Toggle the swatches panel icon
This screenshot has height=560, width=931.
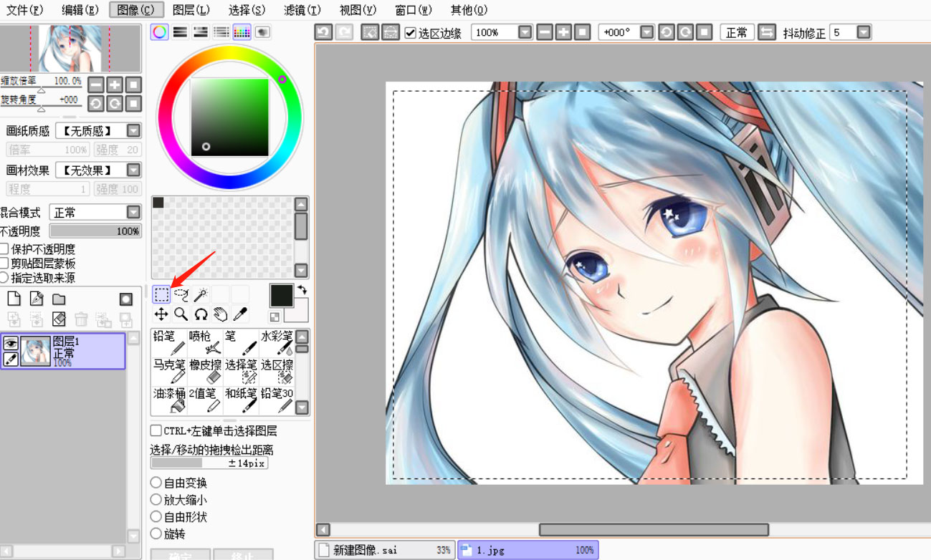pyautogui.click(x=242, y=32)
